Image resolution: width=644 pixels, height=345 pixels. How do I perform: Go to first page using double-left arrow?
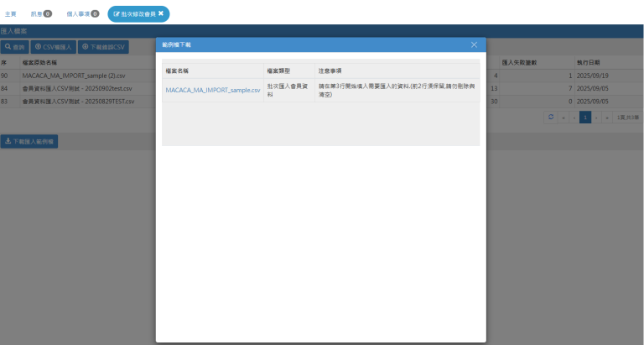coord(563,118)
